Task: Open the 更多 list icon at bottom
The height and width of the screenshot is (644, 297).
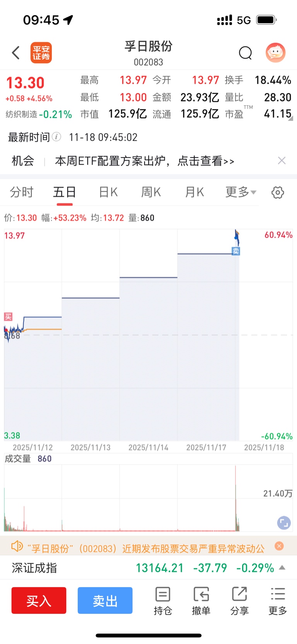Action: [x=278, y=601]
